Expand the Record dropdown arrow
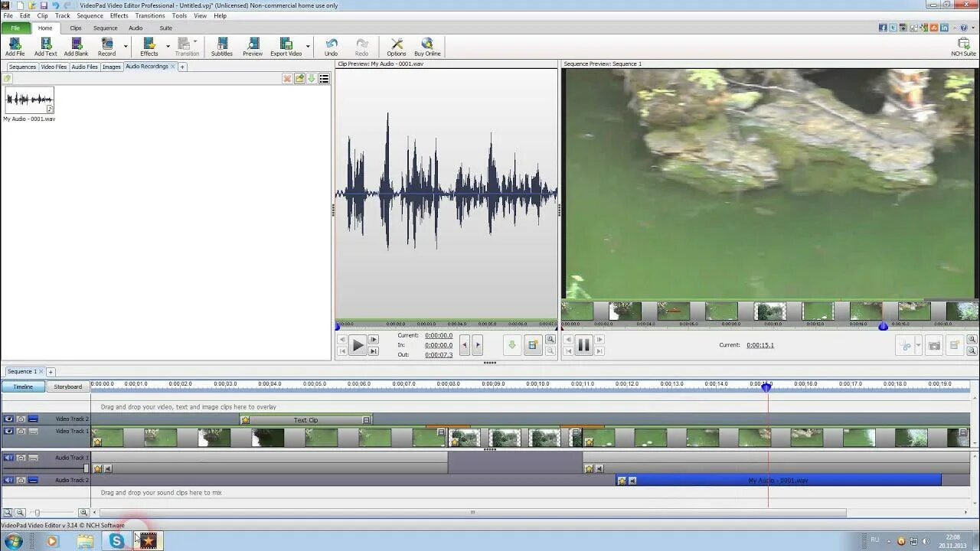 (126, 46)
